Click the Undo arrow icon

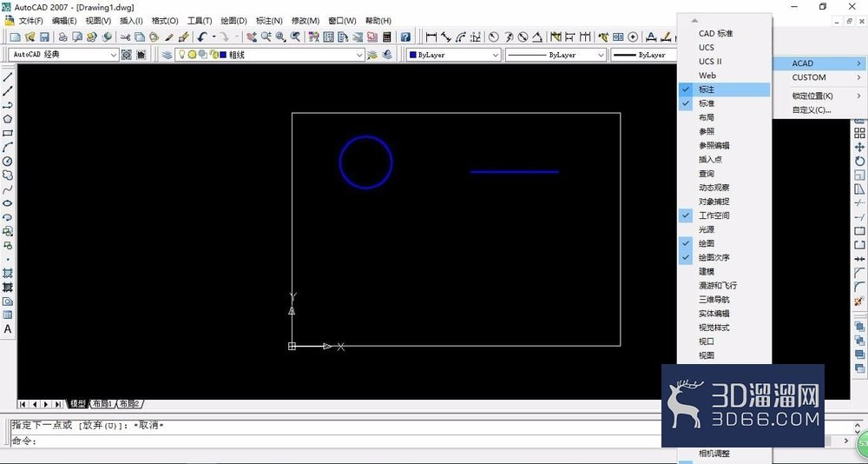(201, 37)
